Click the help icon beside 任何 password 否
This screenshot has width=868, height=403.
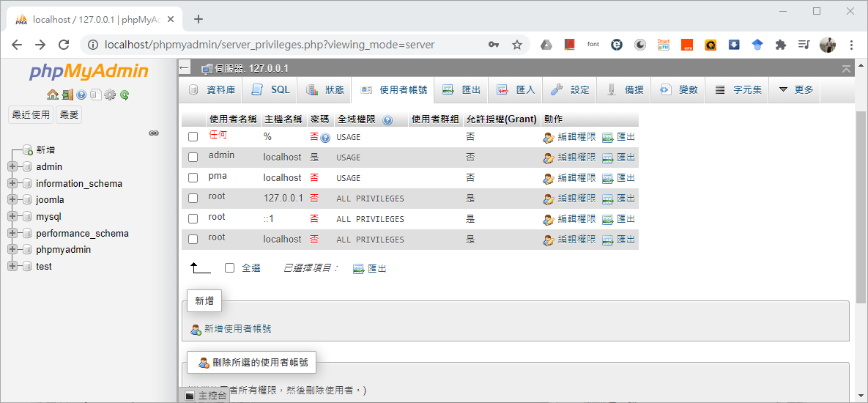click(325, 138)
